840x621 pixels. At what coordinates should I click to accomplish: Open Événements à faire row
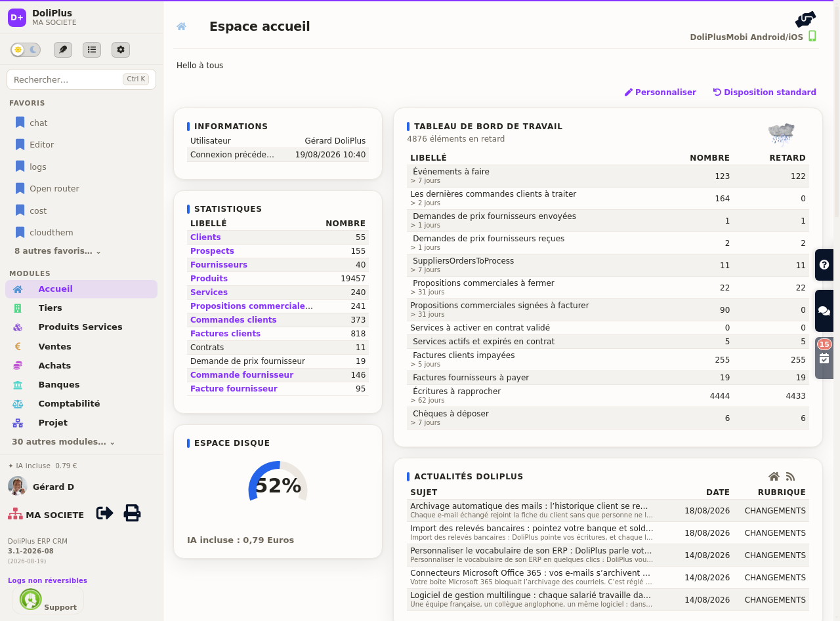pos(608,176)
